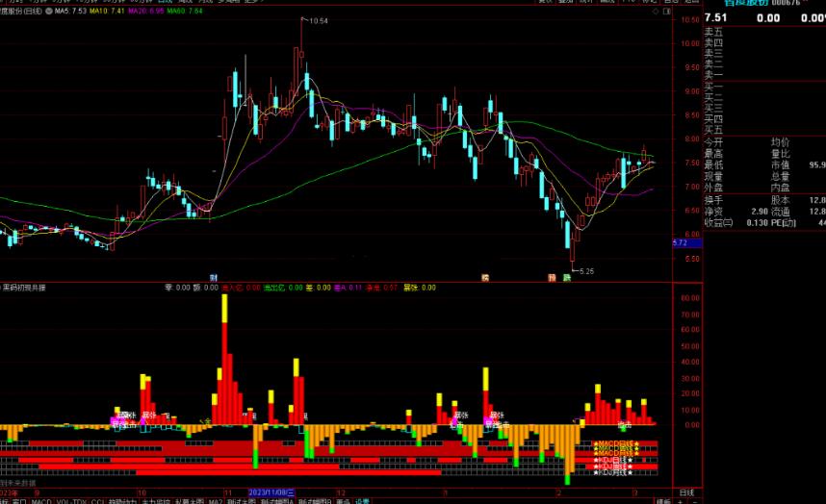Click the 流入亿: 0.00 indicator value
The image size is (826, 504).
pos(241,288)
